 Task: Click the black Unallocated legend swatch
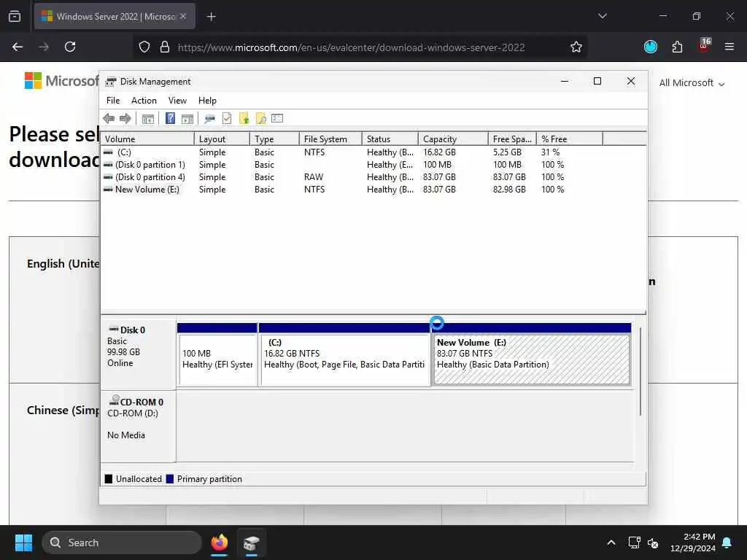[109, 479]
